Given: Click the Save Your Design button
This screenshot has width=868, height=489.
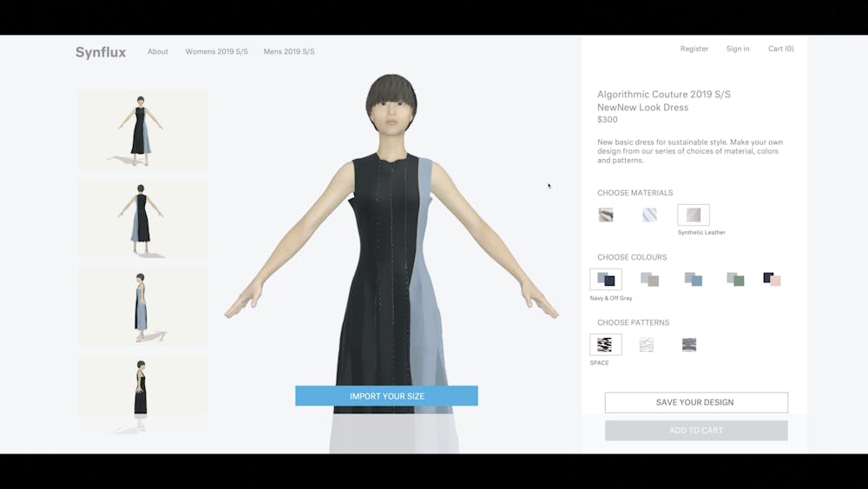Looking at the screenshot, I should pyautogui.click(x=696, y=402).
